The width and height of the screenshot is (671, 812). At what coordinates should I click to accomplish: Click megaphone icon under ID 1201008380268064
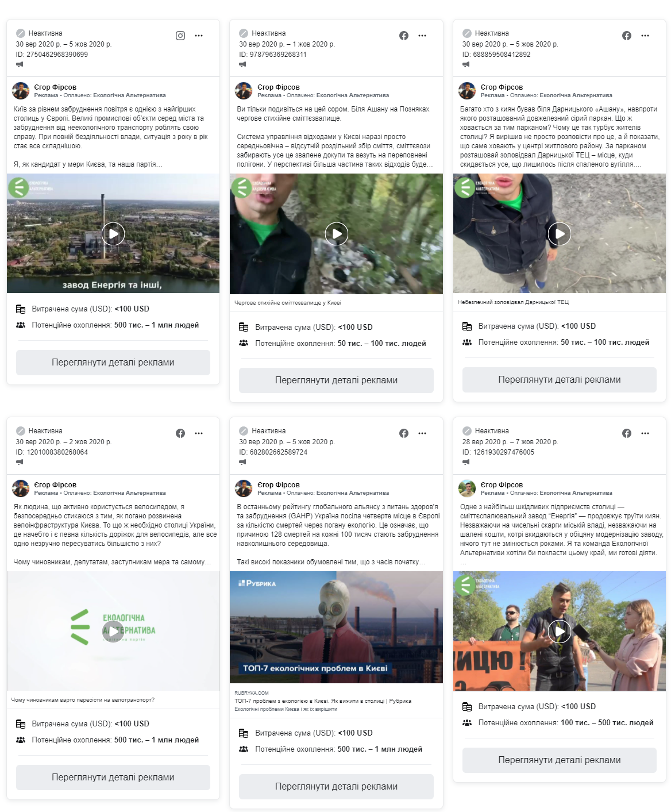[20, 462]
